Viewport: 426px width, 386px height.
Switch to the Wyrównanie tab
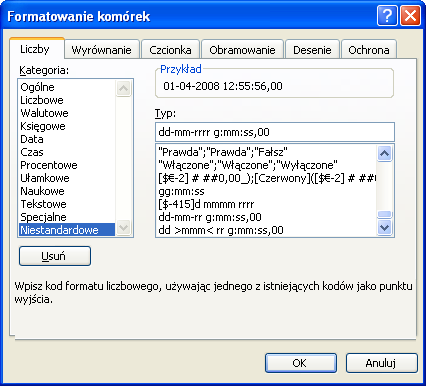tap(102, 50)
